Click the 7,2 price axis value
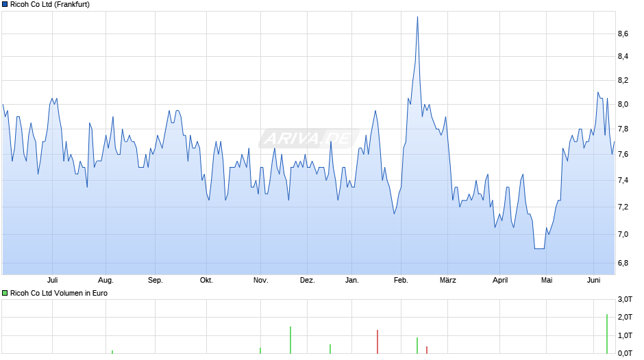This screenshot has width=644, height=360. click(623, 207)
